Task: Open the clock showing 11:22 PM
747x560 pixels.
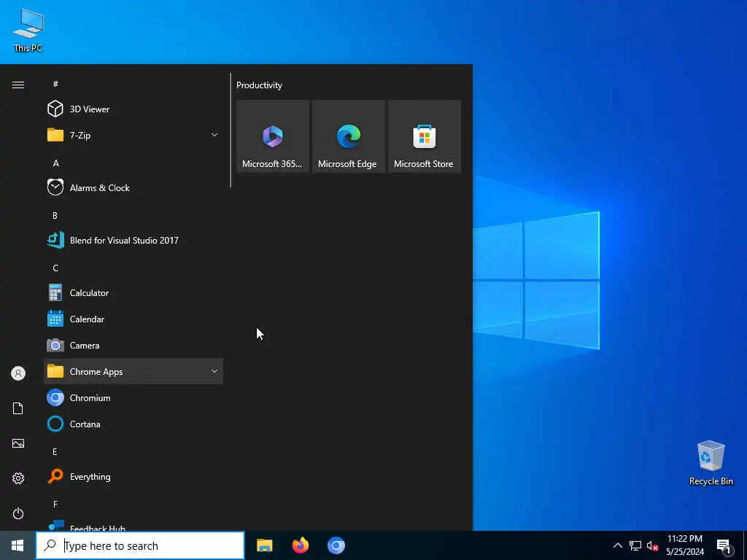Action: 684,545
